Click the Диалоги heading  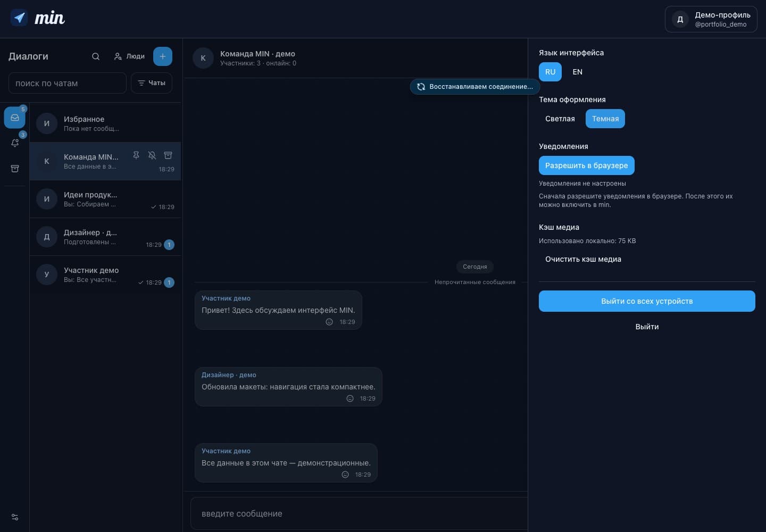pos(28,56)
